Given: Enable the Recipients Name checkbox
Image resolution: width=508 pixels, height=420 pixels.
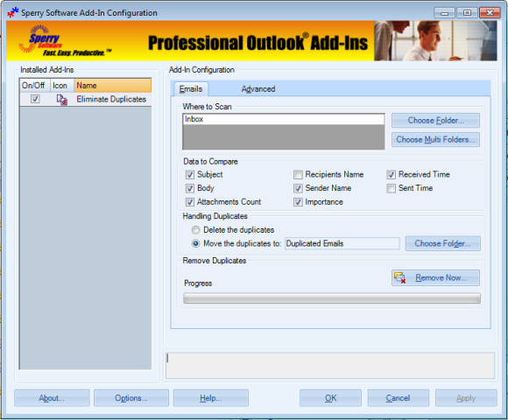Looking at the screenshot, I should 298,175.
